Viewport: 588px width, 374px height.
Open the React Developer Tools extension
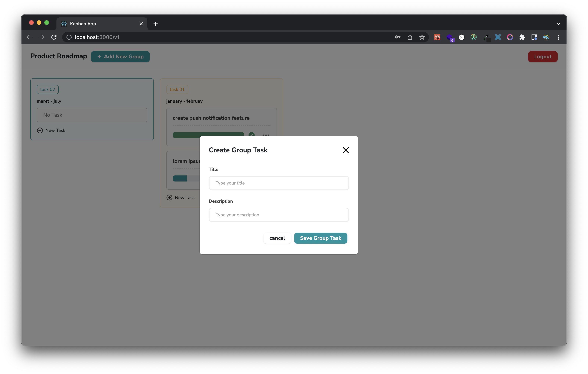(x=437, y=37)
